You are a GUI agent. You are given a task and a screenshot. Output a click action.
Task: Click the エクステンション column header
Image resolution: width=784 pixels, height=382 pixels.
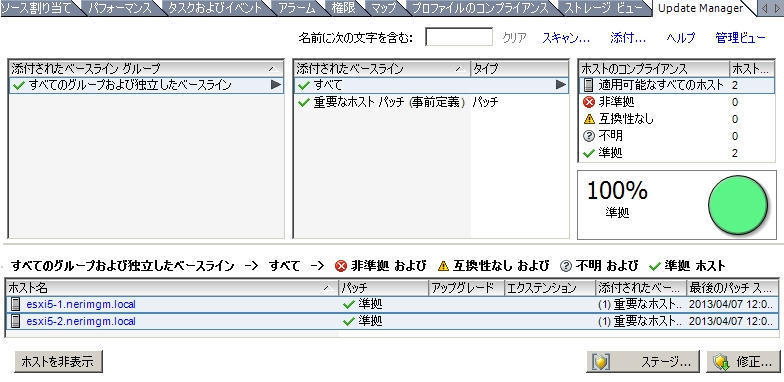pos(550,288)
